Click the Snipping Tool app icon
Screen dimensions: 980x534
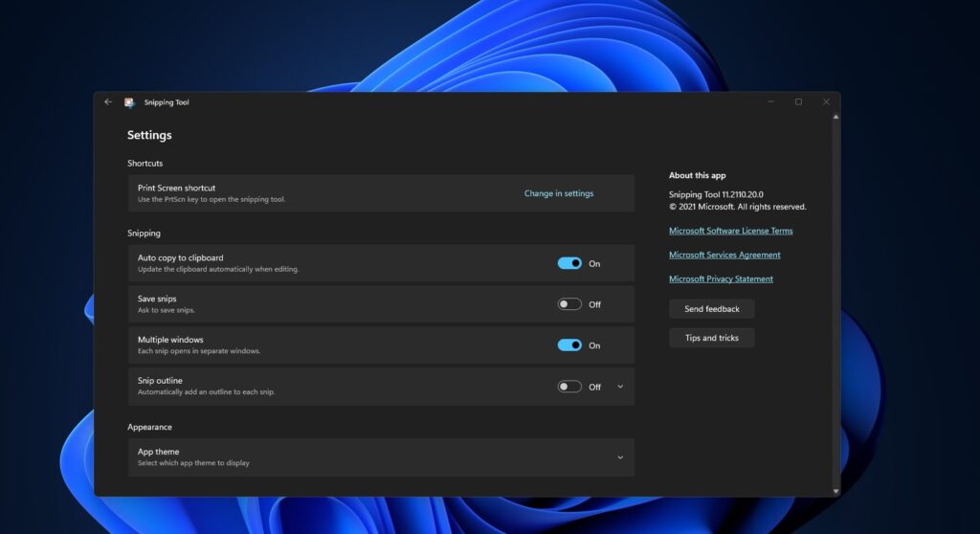(x=129, y=102)
